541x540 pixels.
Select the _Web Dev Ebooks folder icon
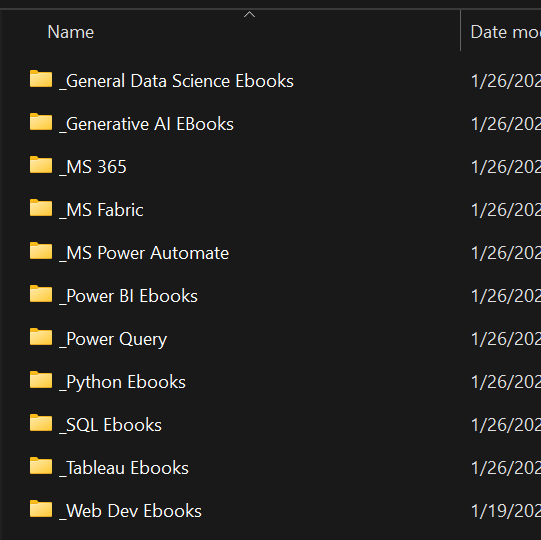click(41, 509)
